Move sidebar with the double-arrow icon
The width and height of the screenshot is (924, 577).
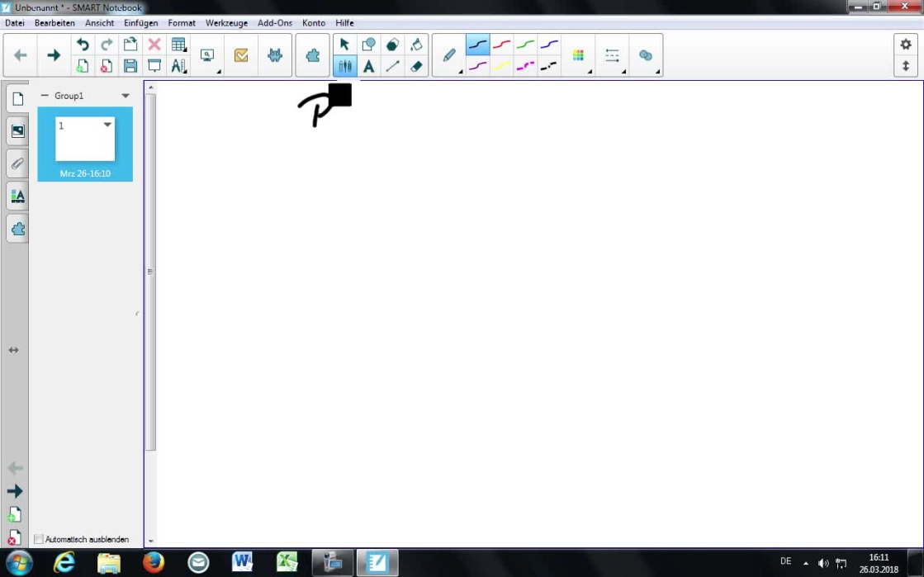13,350
